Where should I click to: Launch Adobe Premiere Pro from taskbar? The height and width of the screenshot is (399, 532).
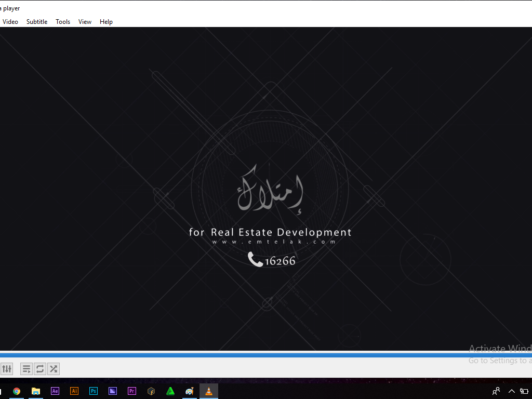coord(131,391)
